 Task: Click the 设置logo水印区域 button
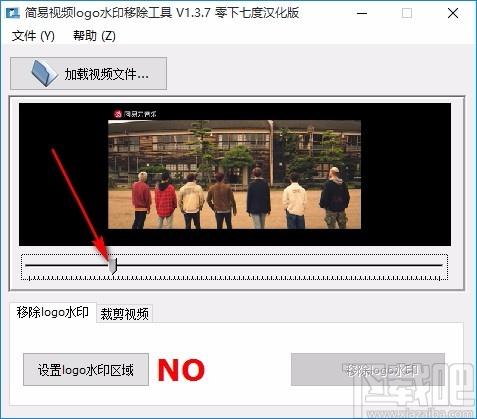coord(86,370)
